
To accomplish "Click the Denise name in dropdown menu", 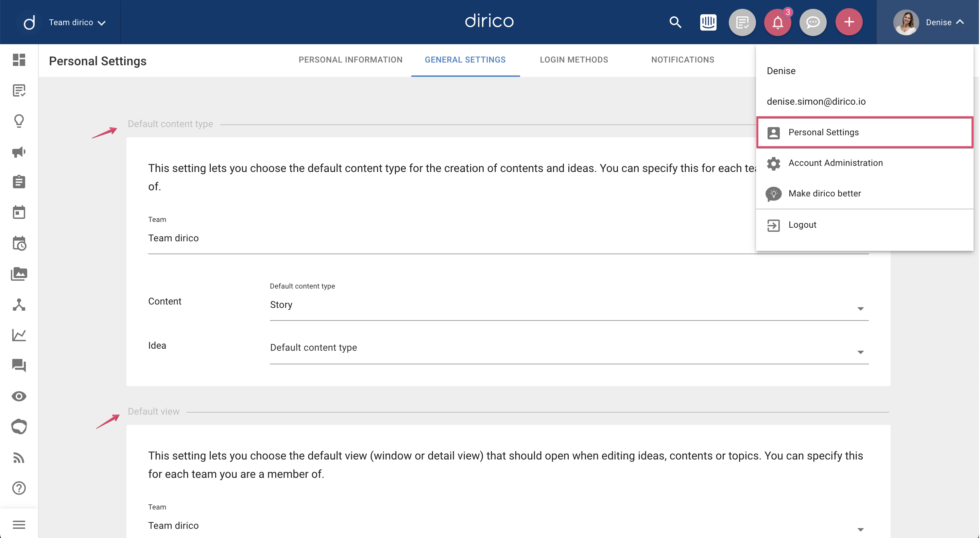I will tap(781, 71).
